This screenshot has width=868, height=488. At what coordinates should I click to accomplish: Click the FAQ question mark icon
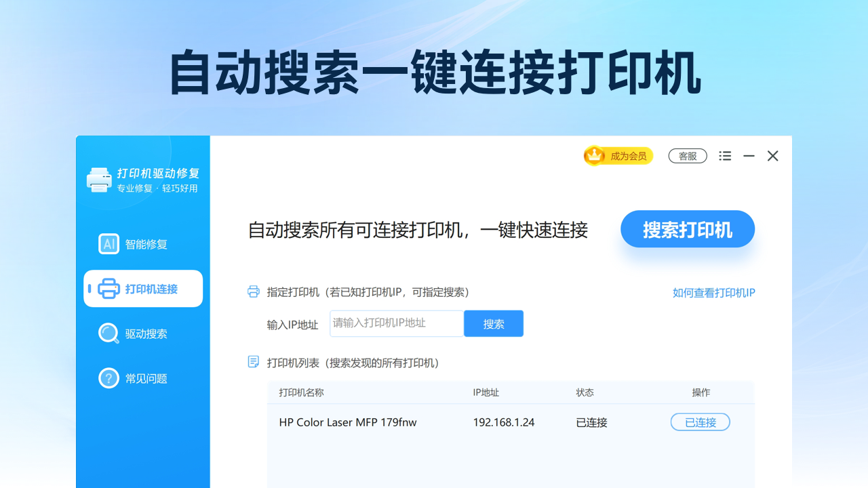tap(108, 378)
